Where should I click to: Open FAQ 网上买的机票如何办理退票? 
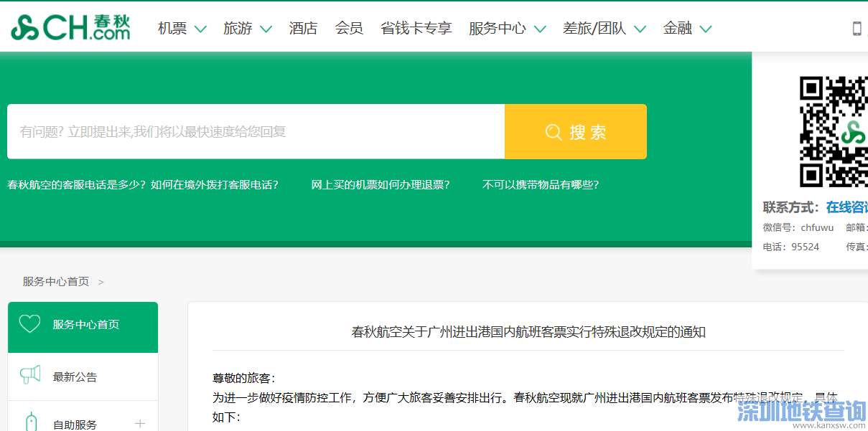[x=381, y=185]
